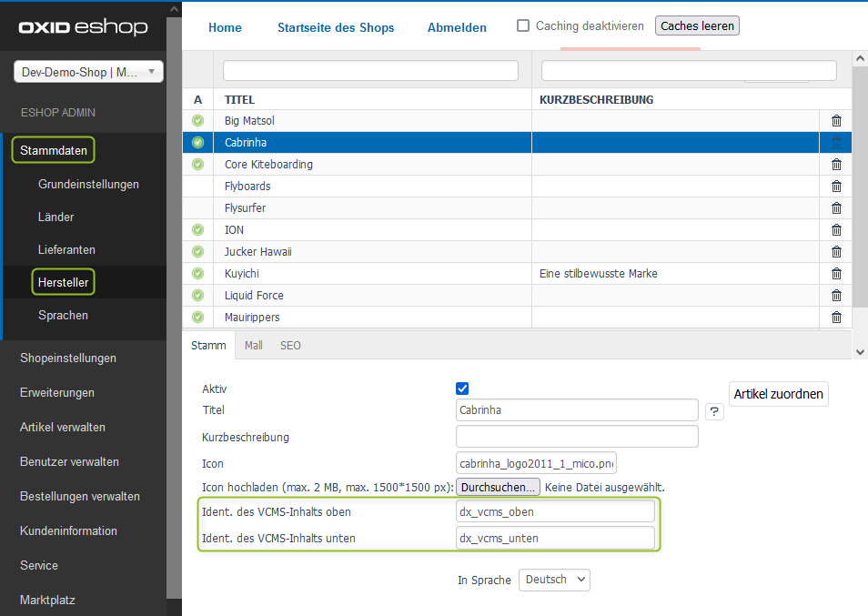Open the Grundeinstellungen submenu item
Image resolution: width=868 pixels, height=616 pixels.
coord(88,185)
